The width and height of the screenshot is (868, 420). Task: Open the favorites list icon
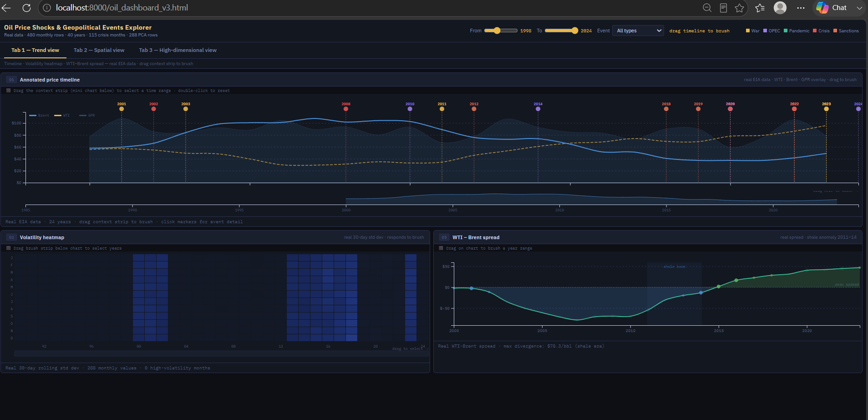pyautogui.click(x=760, y=8)
